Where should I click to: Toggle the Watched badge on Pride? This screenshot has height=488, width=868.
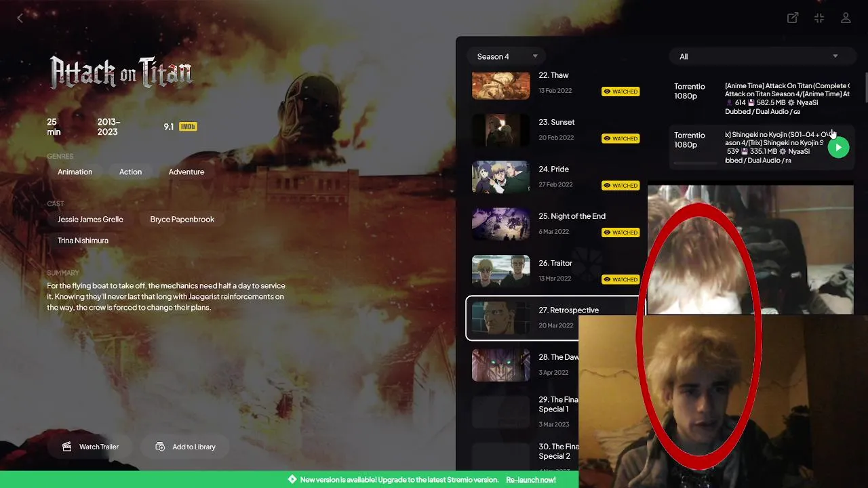tap(620, 185)
